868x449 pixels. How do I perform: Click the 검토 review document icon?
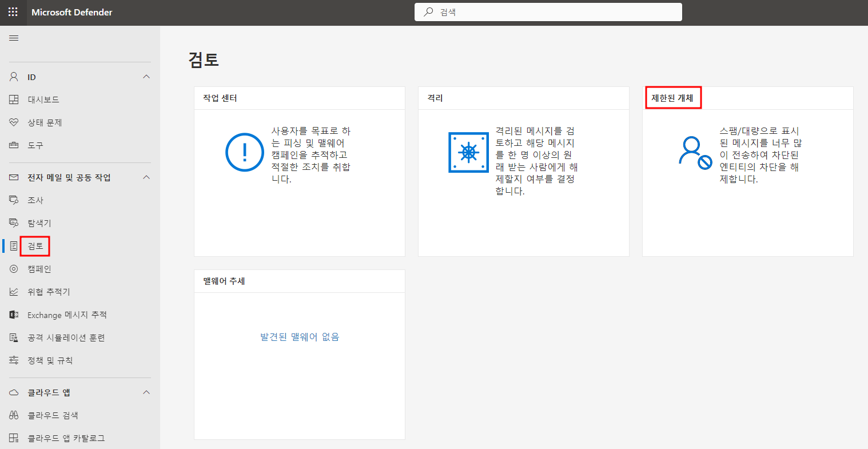[14, 246]
